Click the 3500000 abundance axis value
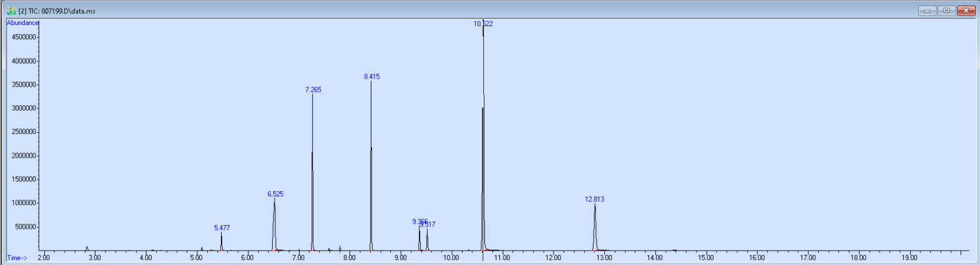This screenshot has width=980, height=265. pos(24,85)
